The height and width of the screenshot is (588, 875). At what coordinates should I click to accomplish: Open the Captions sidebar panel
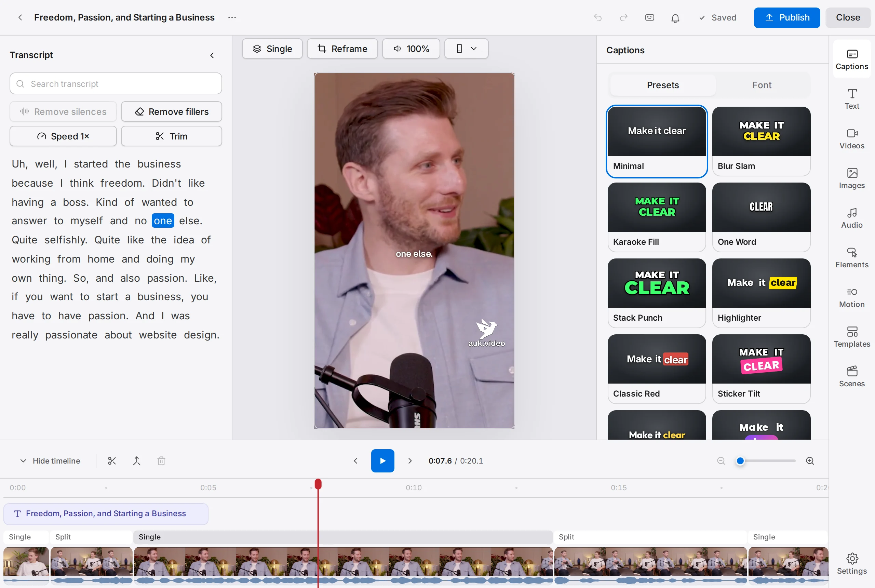click(x=851, y=59)
